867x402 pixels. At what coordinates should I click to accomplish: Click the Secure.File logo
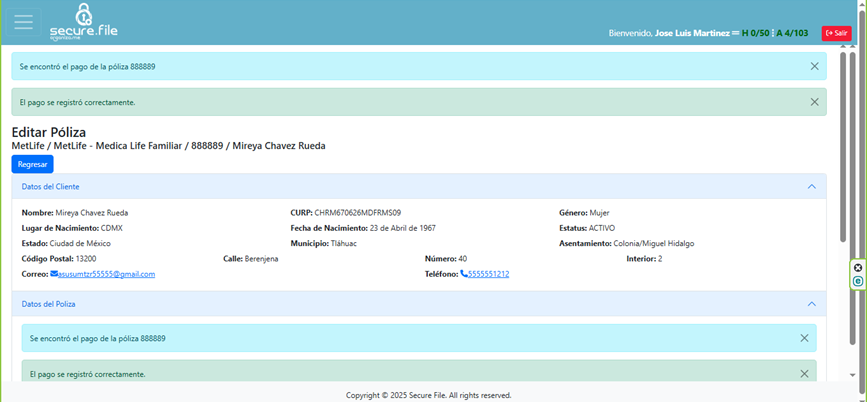coord(84,22)
